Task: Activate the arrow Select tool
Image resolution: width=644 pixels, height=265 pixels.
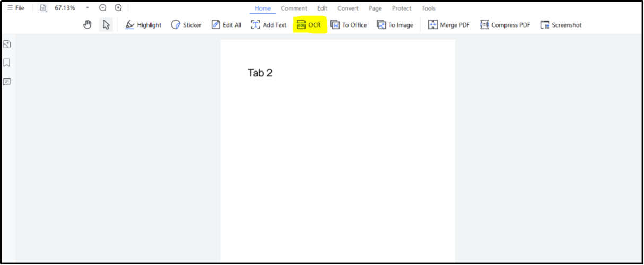Action: [x=106, y=25]
